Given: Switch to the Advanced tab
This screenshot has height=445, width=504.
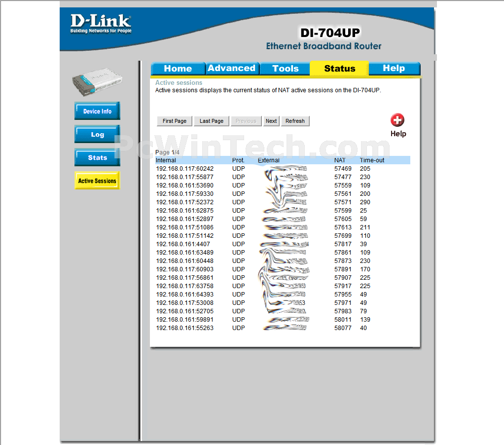Looking at the screenshot, I should (232, 69).
